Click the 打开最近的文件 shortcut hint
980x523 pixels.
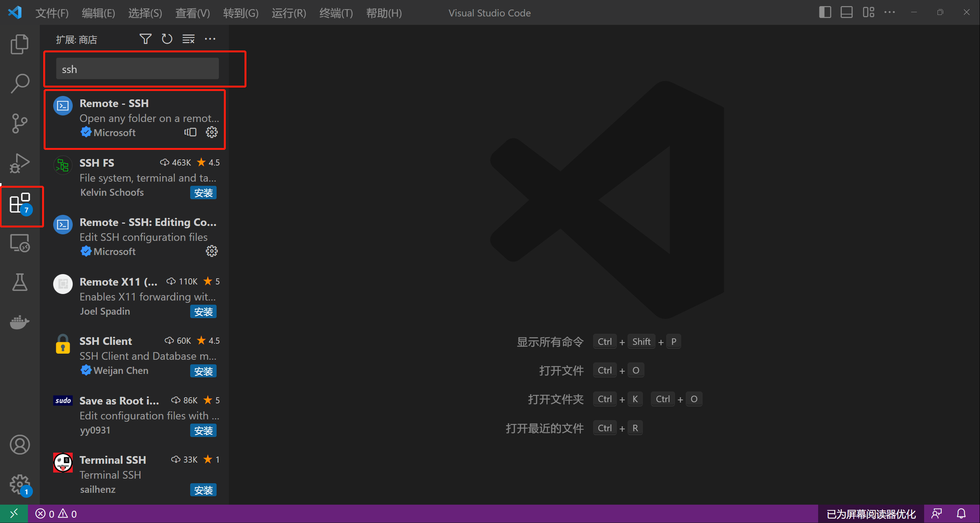[x=545, y=428]
